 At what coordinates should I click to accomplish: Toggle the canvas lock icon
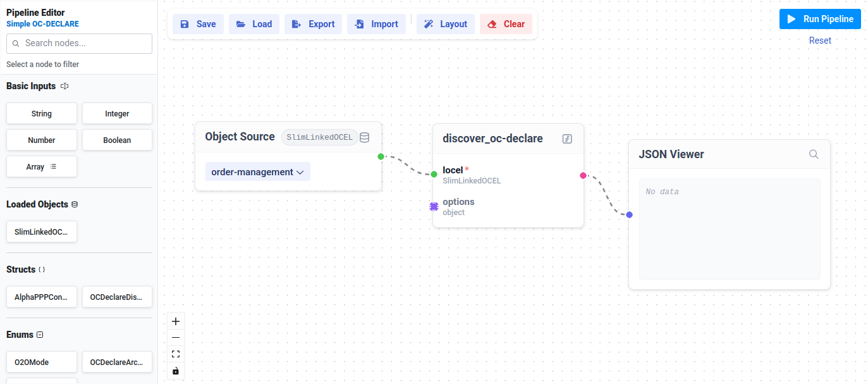point(176,371)
